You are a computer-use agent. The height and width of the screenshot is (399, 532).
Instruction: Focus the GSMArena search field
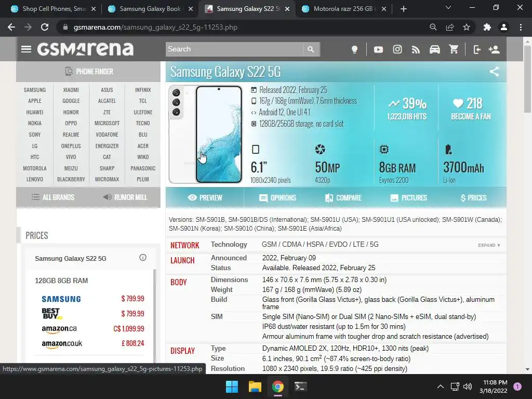coord(234,49)
